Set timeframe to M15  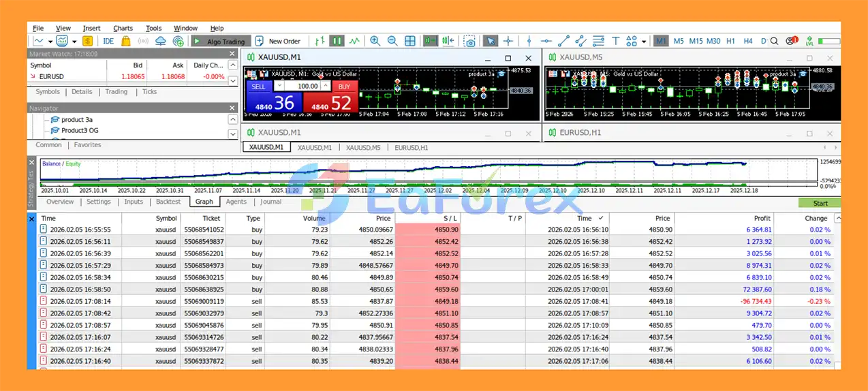(696, 41)
